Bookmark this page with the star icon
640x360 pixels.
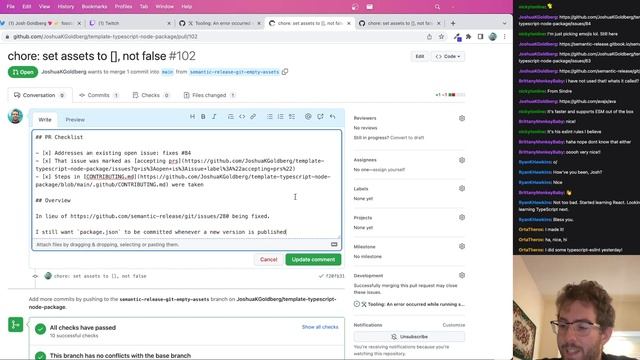point(441,37)
